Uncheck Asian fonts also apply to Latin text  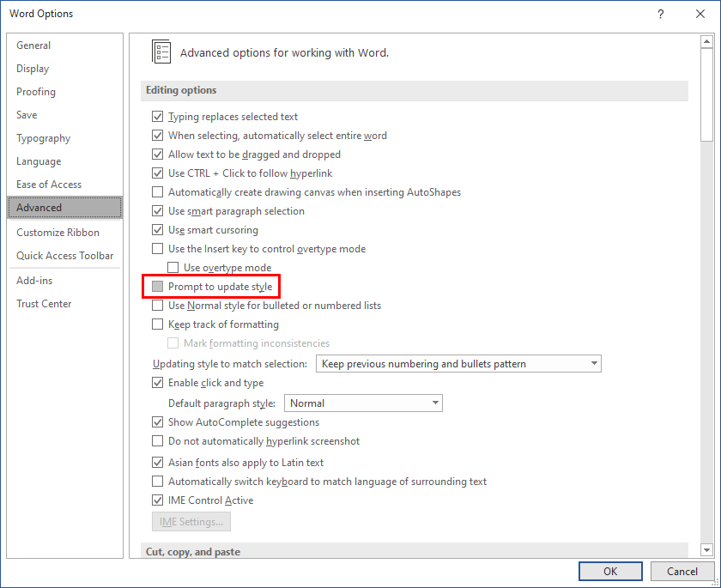tap(157, 462)
